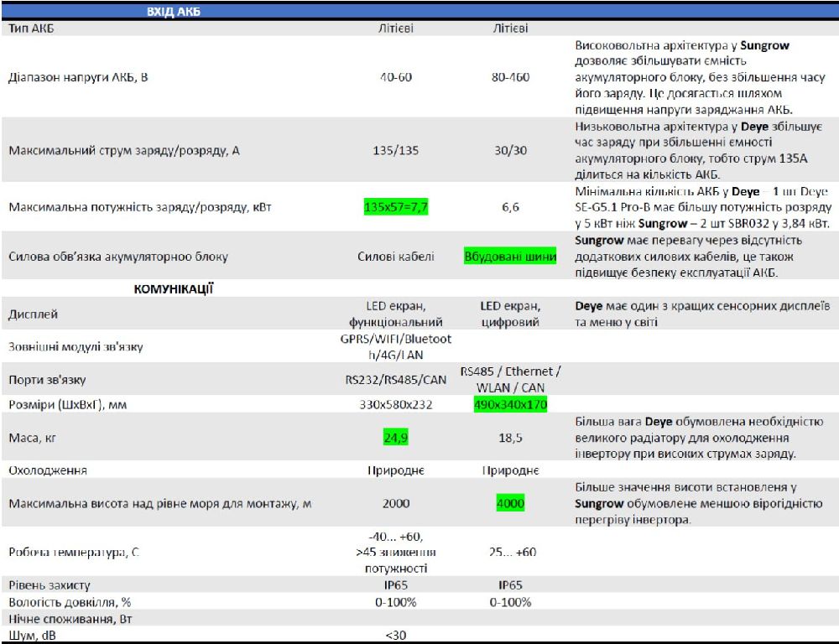
Task: Click the '18,5' mass value cell
Action: click(510, 437)
